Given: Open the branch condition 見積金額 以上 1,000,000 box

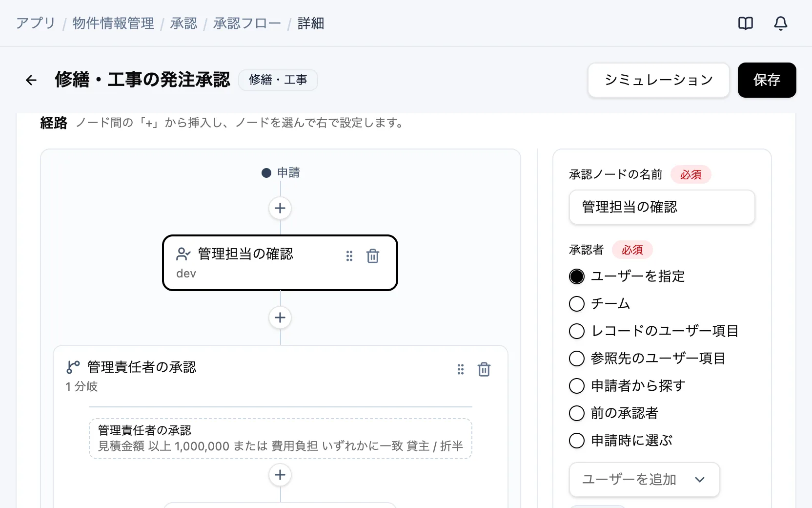Looking at the screenshot, I should tap(281, 439).
